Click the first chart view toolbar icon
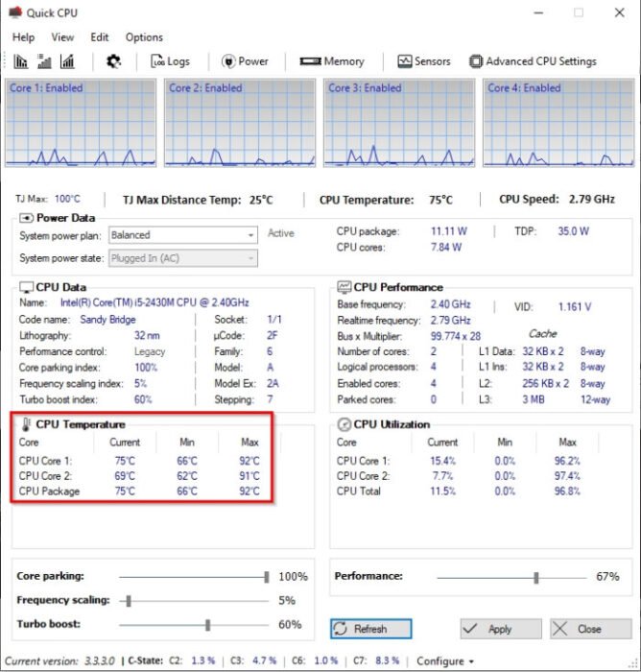This screenshot has height=672, width=641. (x=20, y=61)
